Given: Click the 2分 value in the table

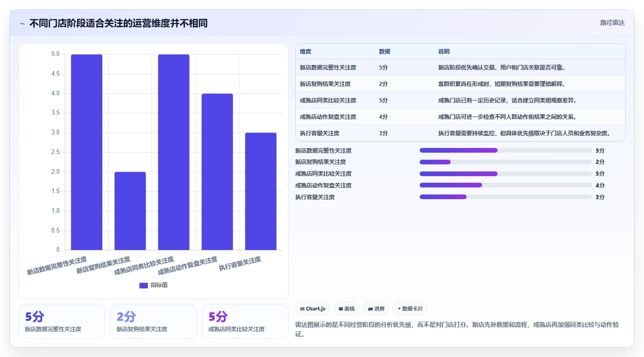Looking at the screenshot, I should click(383, 84).
